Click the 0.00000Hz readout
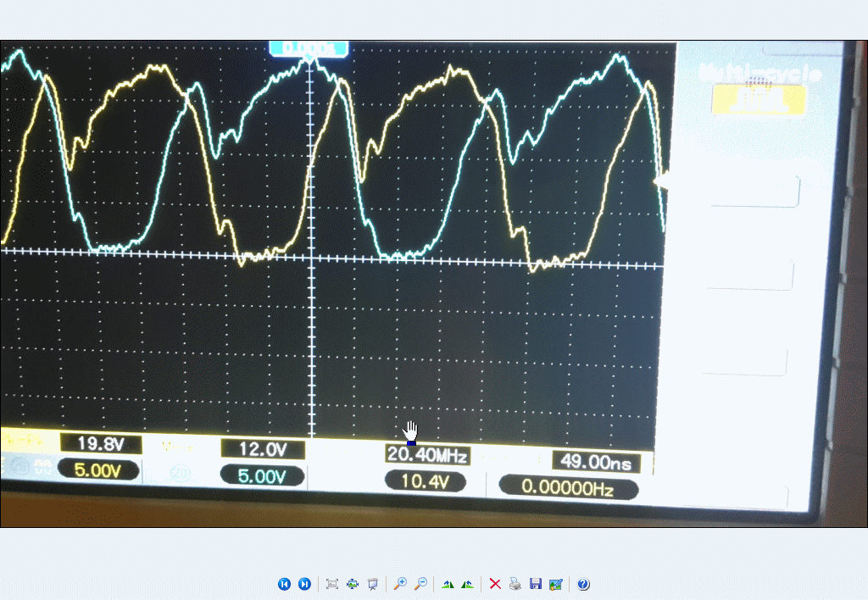868x600 pixels. 567,487
